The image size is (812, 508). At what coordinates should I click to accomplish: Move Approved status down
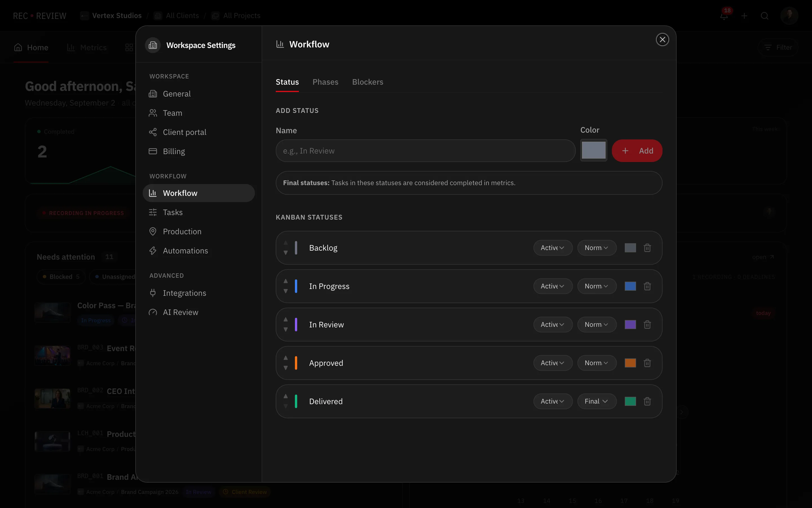[286, 368]
